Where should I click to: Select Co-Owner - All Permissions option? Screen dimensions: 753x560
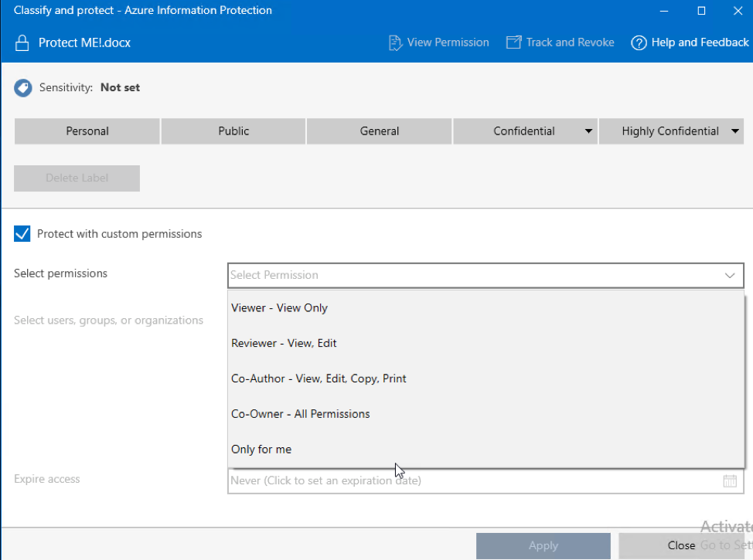[486, 414]
